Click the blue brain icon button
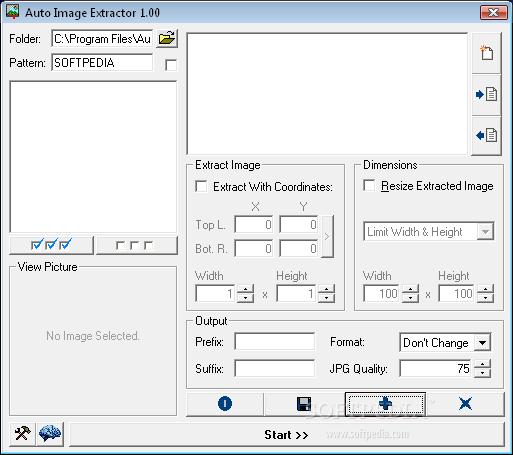The width and height of the screenshot is (513, 455). coord(50,434)
